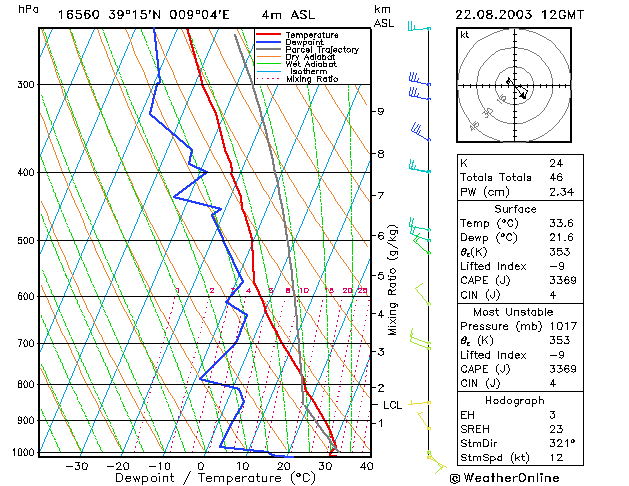Click the 800 hPa pressure label
This screenshot has height=486, width=629.
(26, 384)
